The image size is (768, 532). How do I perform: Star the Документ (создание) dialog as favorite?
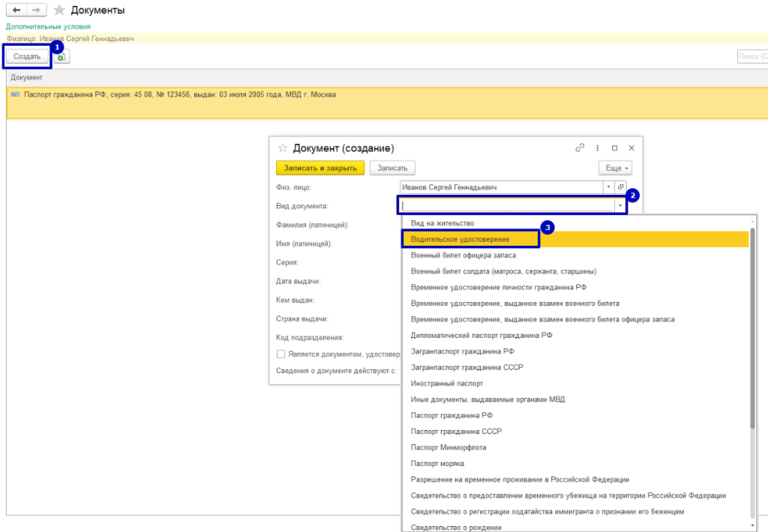click(283, 148)
